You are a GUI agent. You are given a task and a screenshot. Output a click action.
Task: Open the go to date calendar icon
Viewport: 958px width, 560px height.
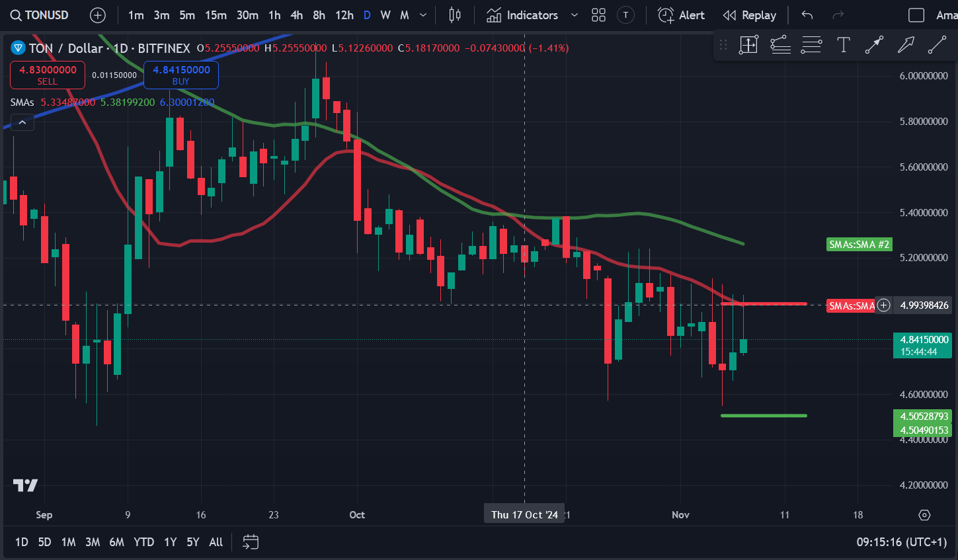[x=251, y=542]
